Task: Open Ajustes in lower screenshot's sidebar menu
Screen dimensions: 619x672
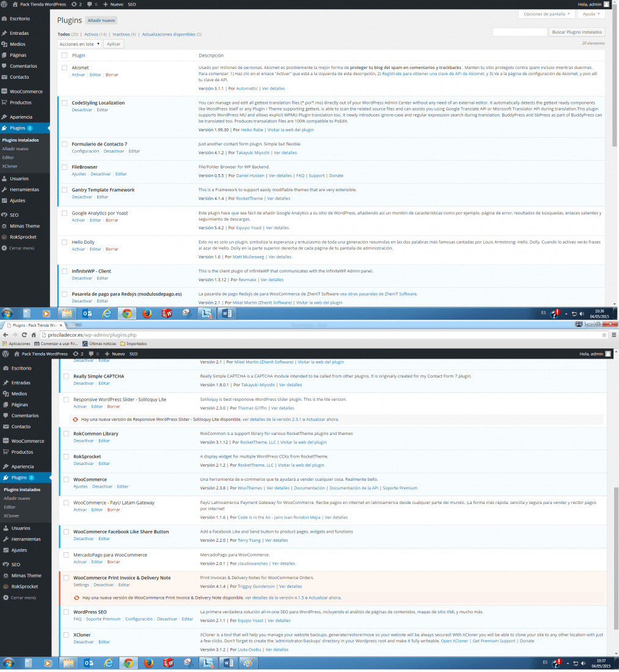Action: [x=19, y=550]
